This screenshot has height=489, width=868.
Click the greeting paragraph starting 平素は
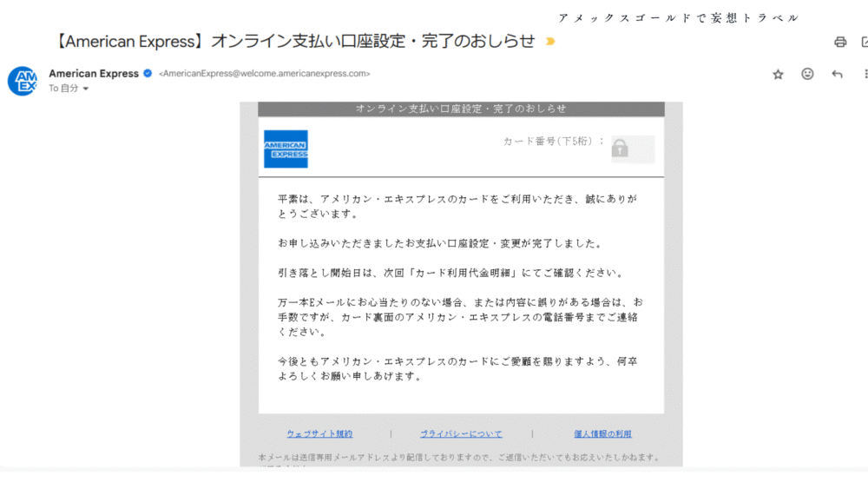pyautogui.click(x=457, y=206)
